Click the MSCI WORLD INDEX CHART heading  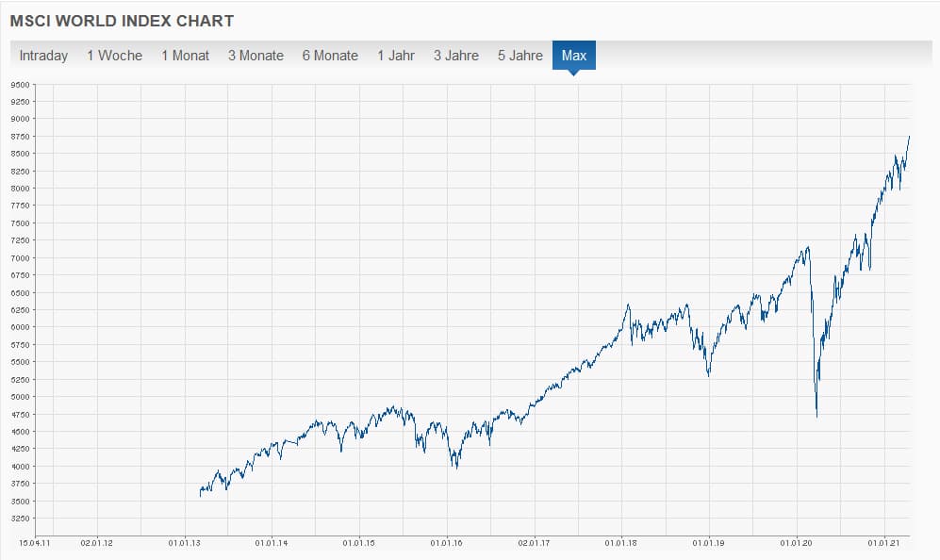tap(122, 20)
